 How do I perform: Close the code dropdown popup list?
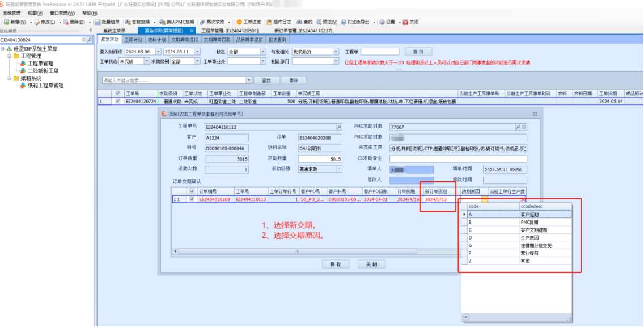coord(466,317)
